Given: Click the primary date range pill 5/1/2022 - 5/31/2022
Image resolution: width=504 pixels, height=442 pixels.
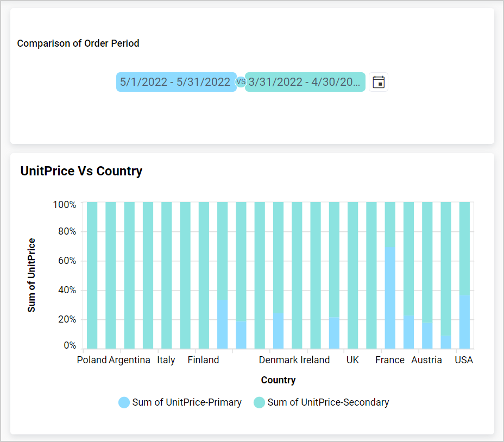Looking at the screenshot, I should pyautogui.click(x=176, y=81).
